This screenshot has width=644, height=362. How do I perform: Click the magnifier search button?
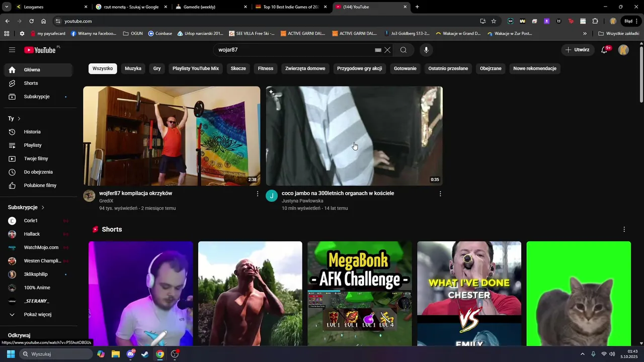click(x=404, y=50)
